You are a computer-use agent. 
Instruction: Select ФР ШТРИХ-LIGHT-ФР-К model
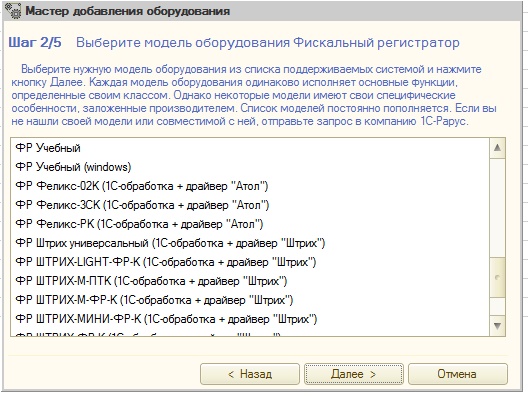pos(250,262)
